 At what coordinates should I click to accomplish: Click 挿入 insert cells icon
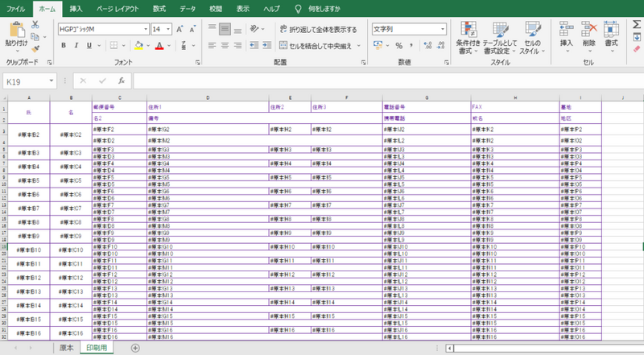[x=567, y=37]
